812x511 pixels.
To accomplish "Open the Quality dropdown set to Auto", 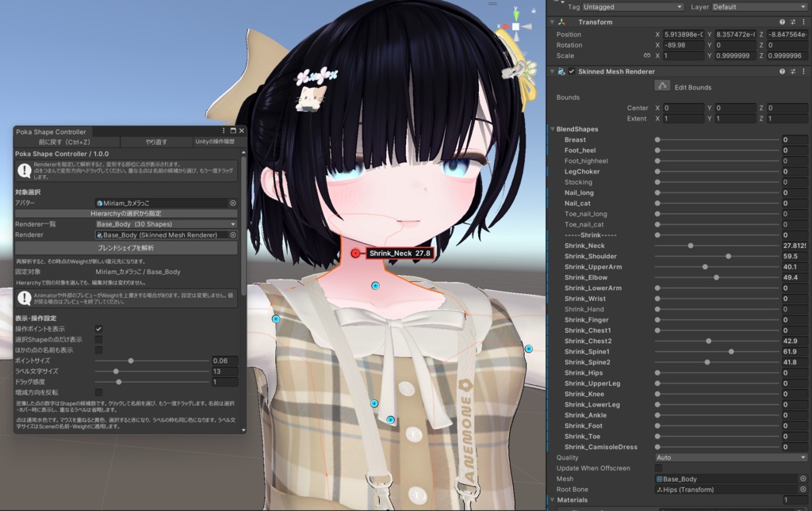I will [x=730, y=458].
